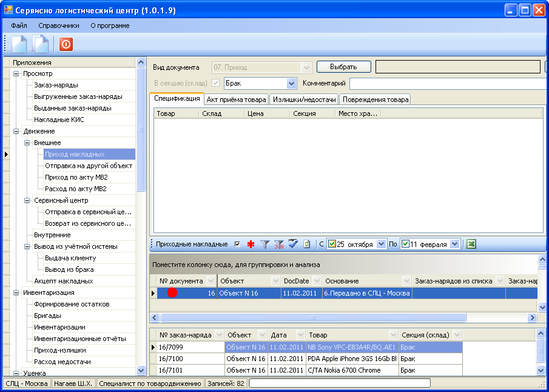Open the По date dropdown 11 февраля

click(x=454, y=244)
